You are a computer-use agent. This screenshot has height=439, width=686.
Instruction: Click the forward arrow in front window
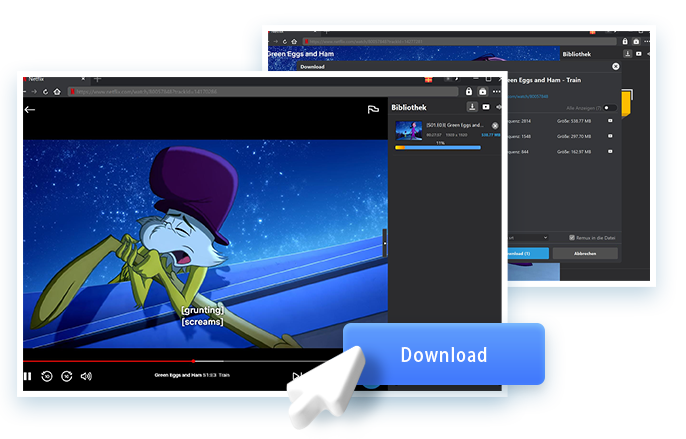(34, 91)
